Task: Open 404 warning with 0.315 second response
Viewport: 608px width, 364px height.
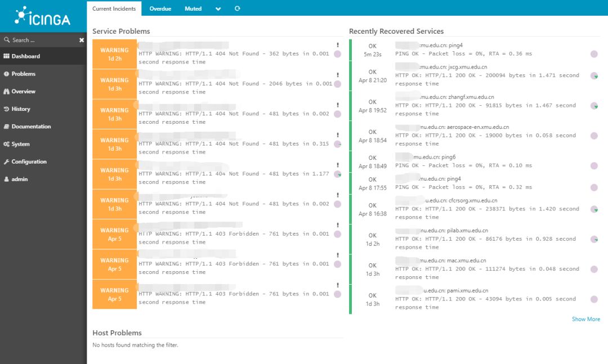Action: click(x=217, y=144)
